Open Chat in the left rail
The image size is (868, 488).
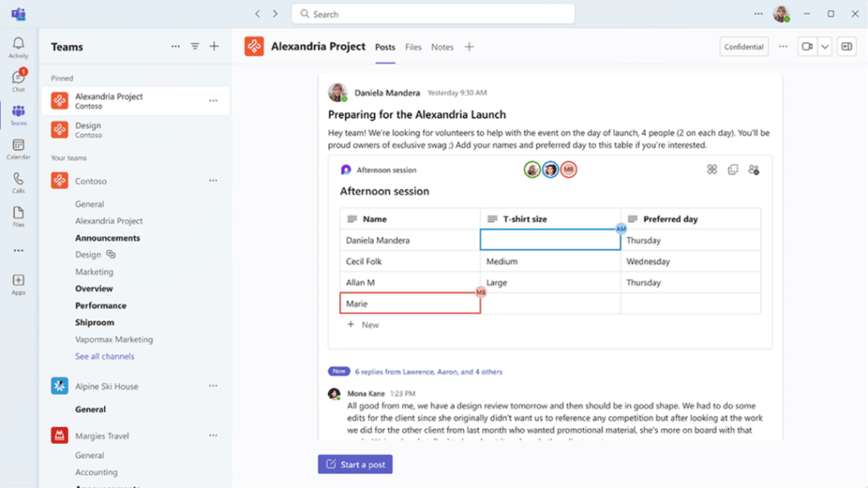tap(19, 80)
